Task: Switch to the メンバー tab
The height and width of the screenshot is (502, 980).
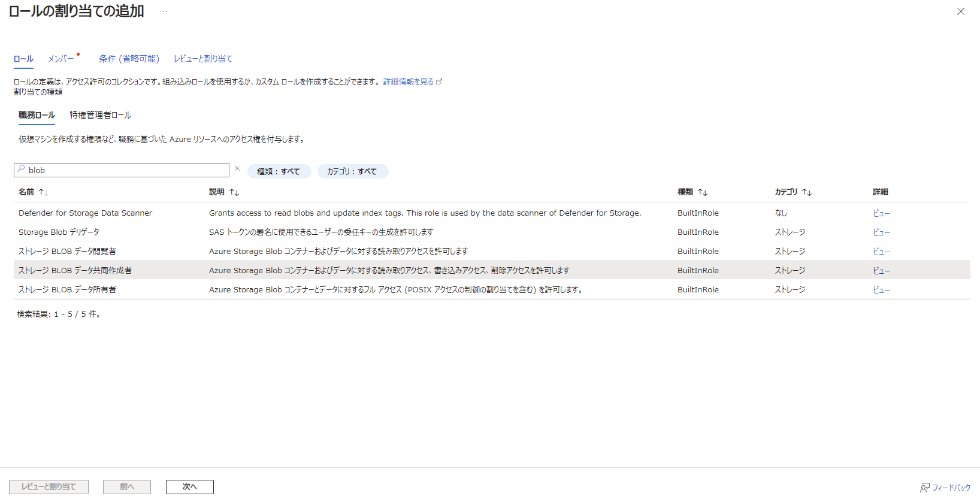Action: (x=61, y=59)
